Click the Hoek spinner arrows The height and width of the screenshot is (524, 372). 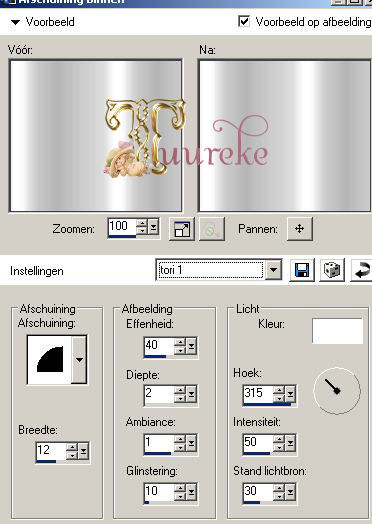(x=279, y=394)
